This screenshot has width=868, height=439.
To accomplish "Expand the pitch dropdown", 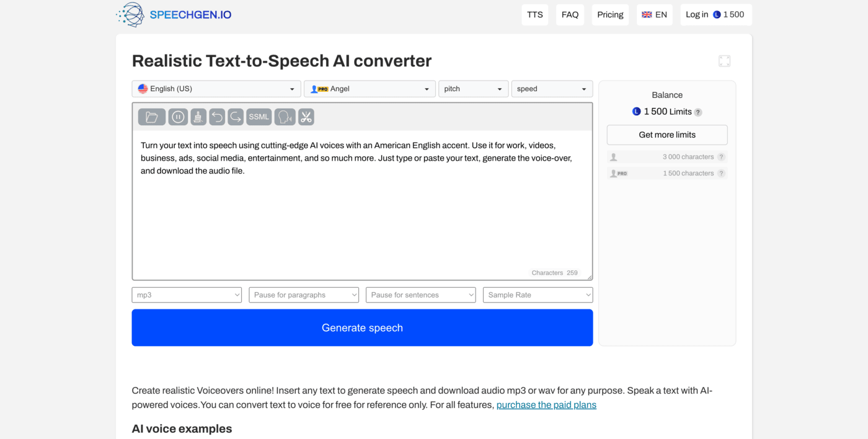I will (474, 89).
